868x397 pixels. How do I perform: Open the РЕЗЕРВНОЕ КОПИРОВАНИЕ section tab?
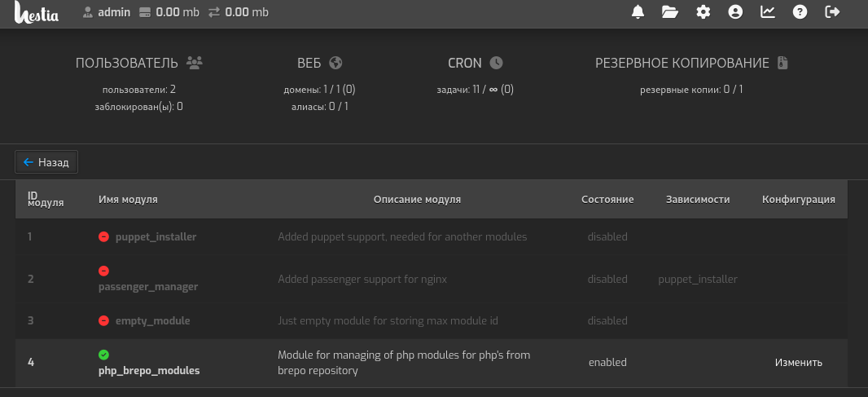pos(691,63)
